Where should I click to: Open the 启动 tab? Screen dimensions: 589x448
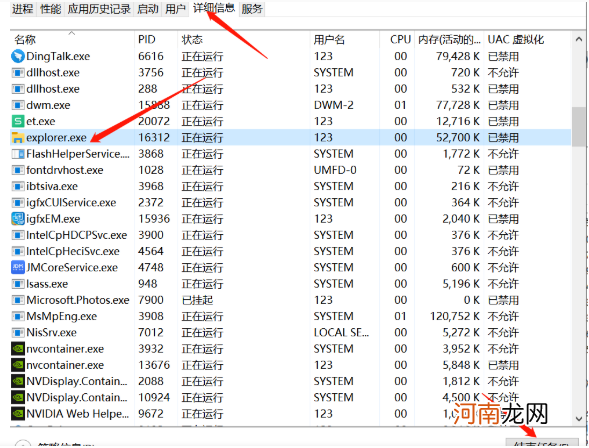(x=148, y=9)
